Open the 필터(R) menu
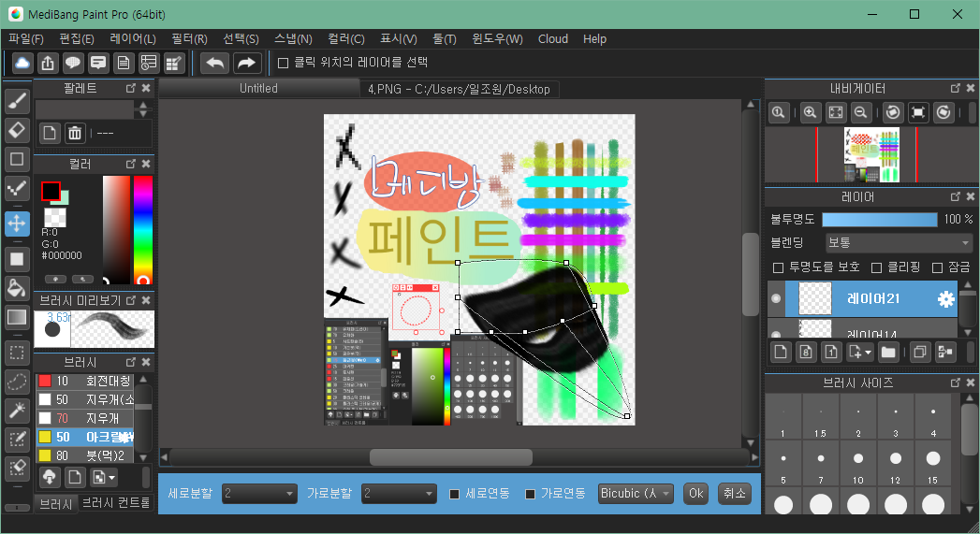The height and width of the screenshot is (534, 980). 189,38
